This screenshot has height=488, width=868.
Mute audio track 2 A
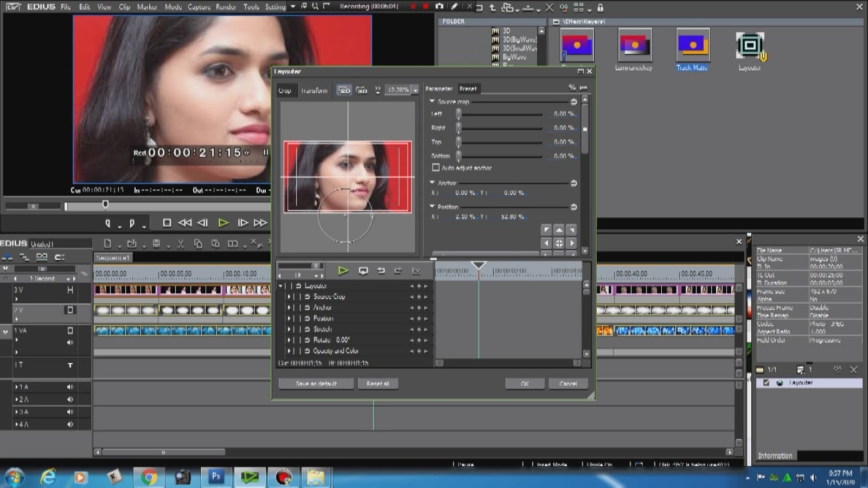(70, 400)
